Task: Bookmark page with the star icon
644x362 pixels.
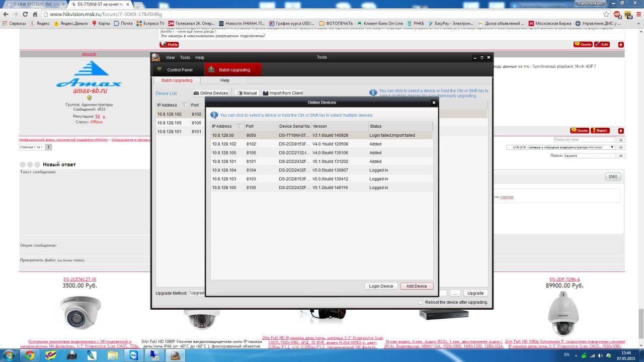Action: [606, 15]
